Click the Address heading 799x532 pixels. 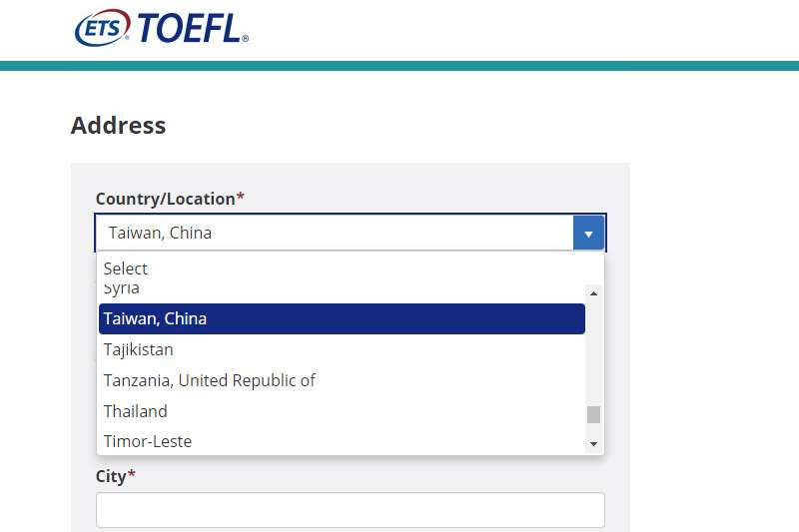(118, 125)
